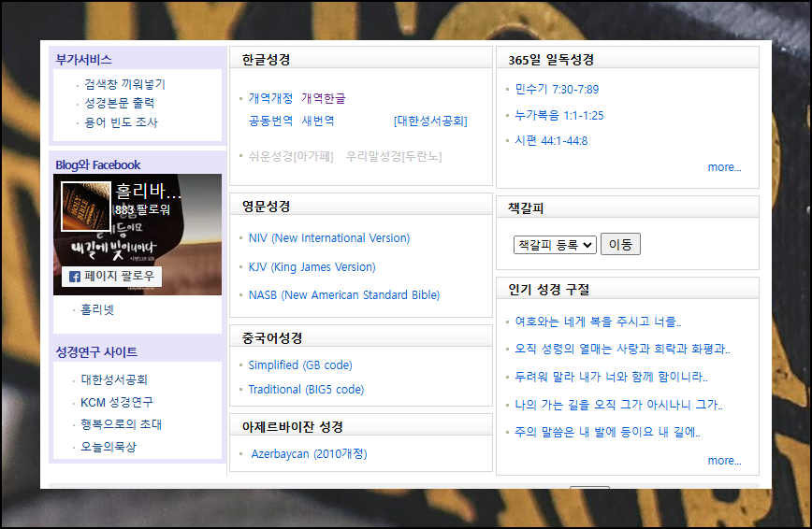Select the 공동번역 Bible version
This screenshot has width=812, height=529.
click(271, 121)
